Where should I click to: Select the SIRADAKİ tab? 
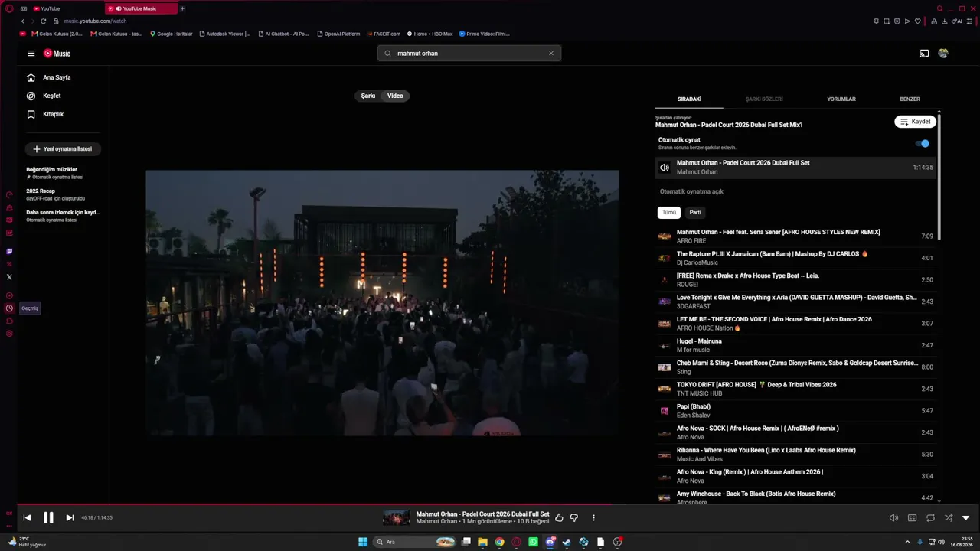click(x=689, y=99)
